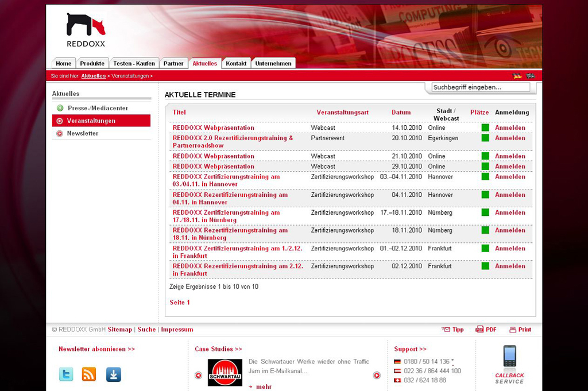Sort table by Plätze column header
Image resolution: width=588 pixels, height=391 pixels.
point(479,112)
